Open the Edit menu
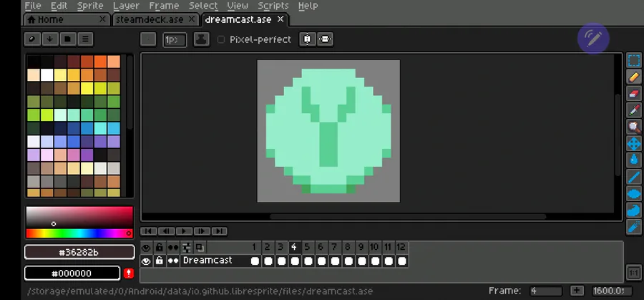This screenshot has height=300, width=644. click(59, 6)
